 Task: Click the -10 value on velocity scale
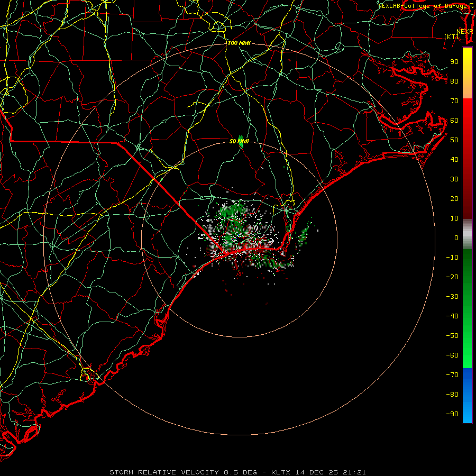click(x=452, y=258)
